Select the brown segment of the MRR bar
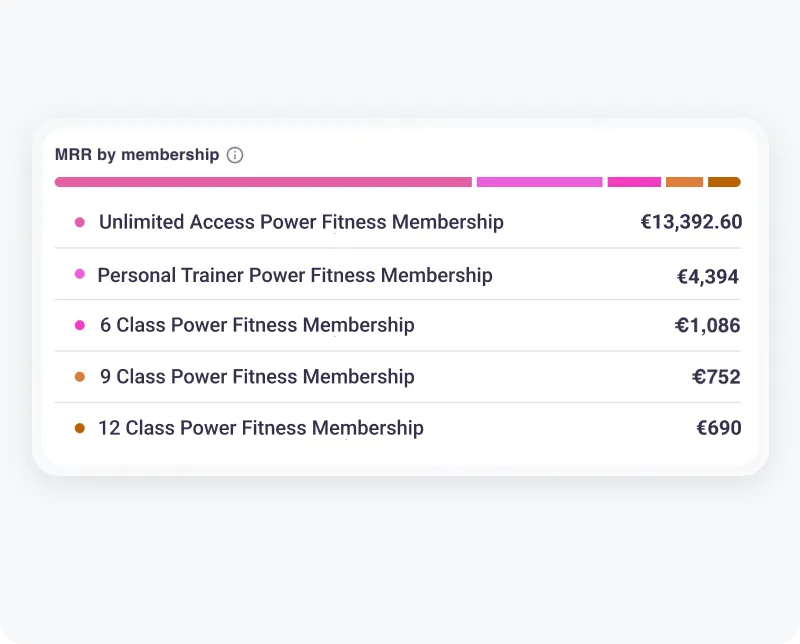This screenshot has width=800, height=644. point(724,182)
